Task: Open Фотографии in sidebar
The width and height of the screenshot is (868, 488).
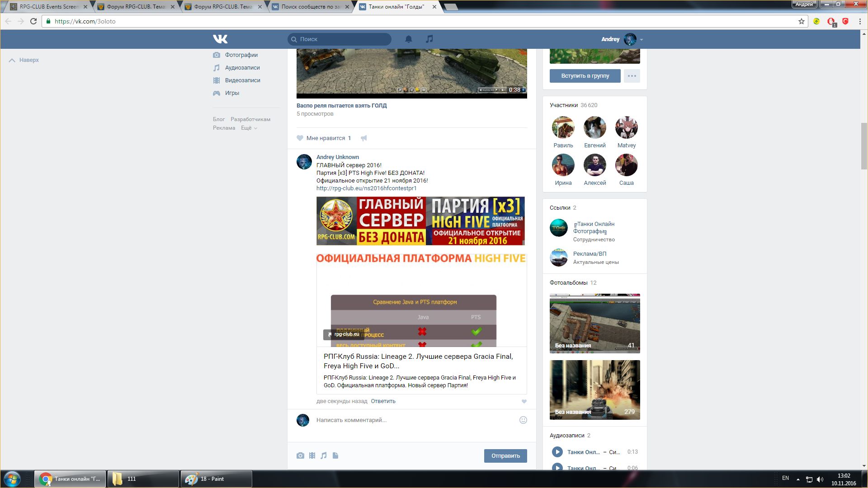Action: click(x=241, y=55)
